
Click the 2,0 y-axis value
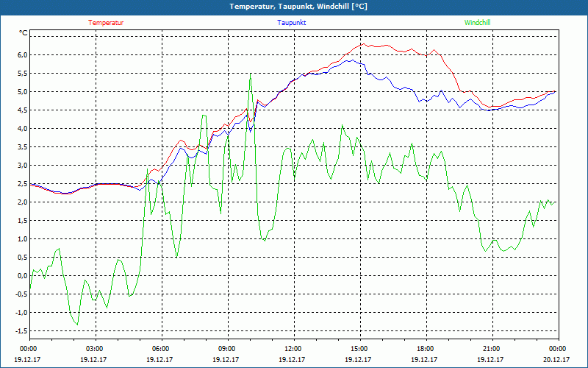coord(23,202)
